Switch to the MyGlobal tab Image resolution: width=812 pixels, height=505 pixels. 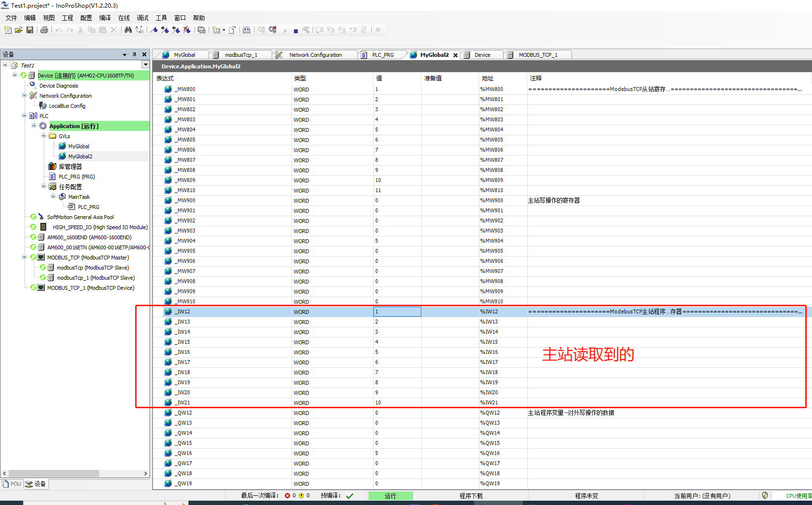[x=184, y=55]
